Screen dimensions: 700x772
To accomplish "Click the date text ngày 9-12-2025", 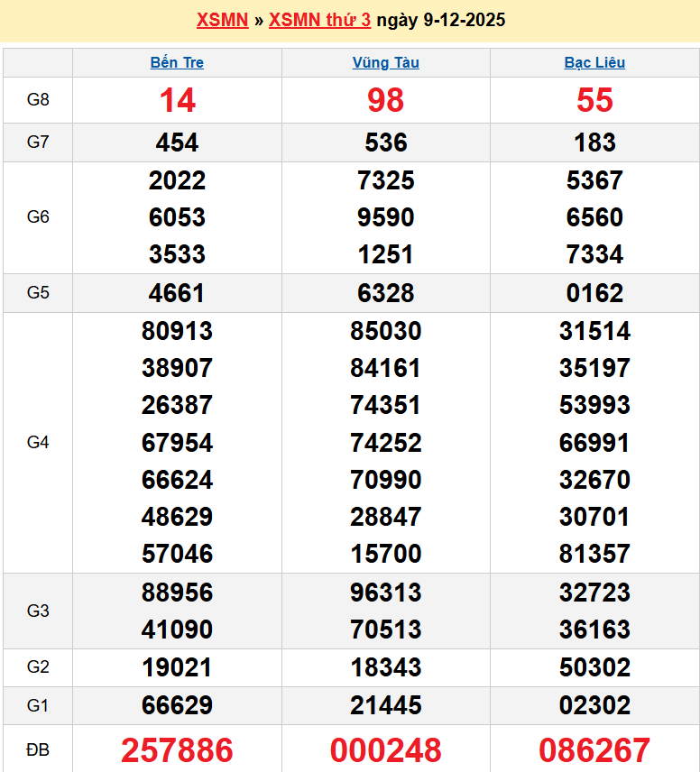I will 440,20.
